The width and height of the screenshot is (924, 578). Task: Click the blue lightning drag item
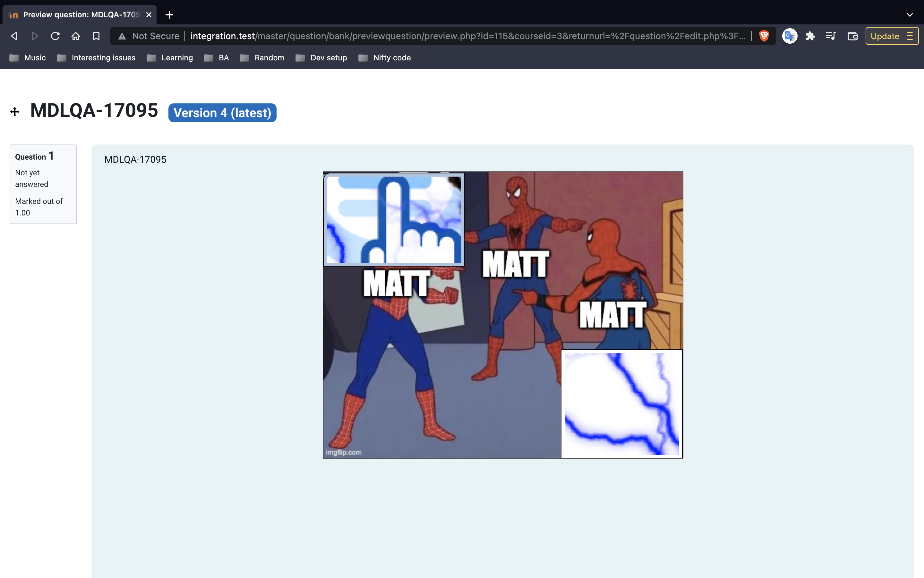(621, 404)
